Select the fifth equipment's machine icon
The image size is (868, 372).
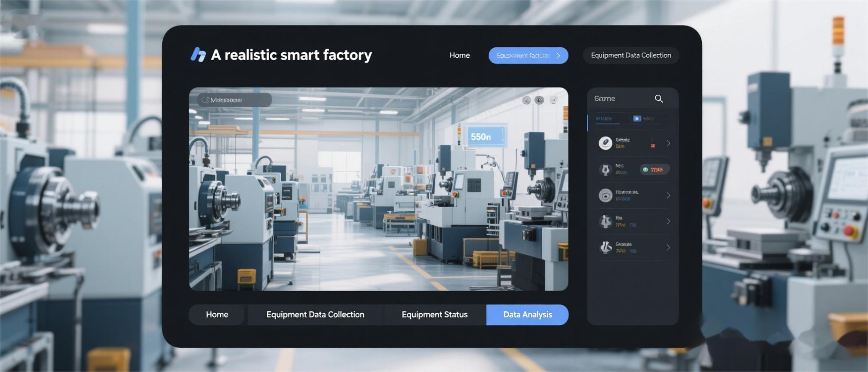click(605, 247)
